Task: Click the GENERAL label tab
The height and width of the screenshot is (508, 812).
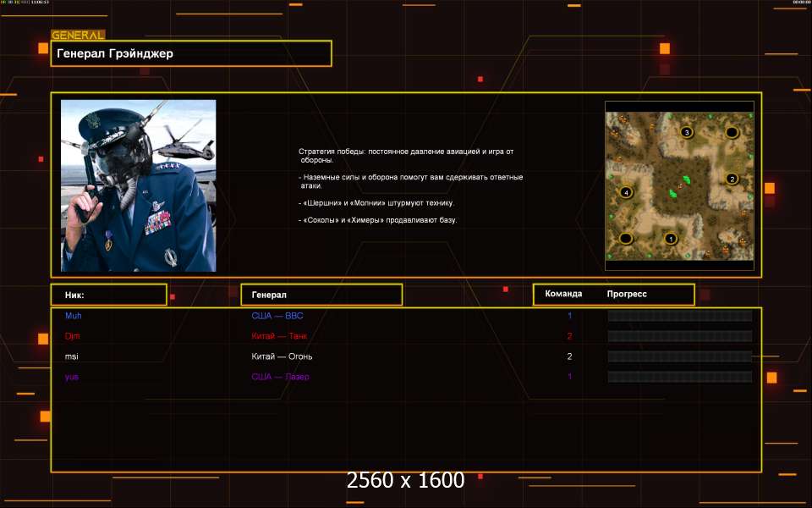Action: click(78, 36)
